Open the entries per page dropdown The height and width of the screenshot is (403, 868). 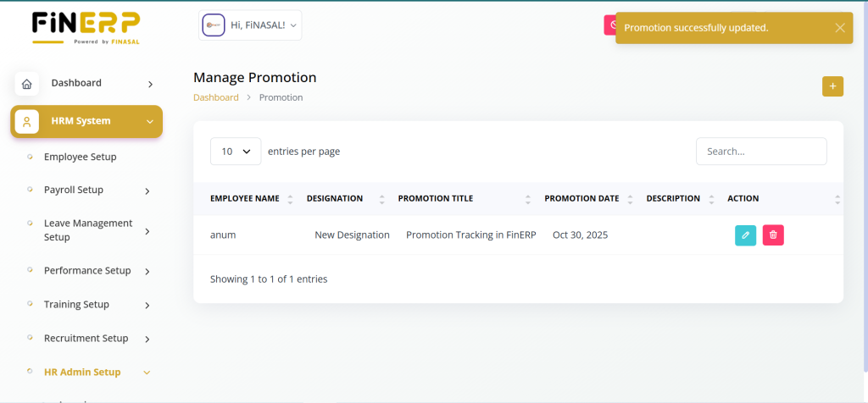click(x=236, y=152)
